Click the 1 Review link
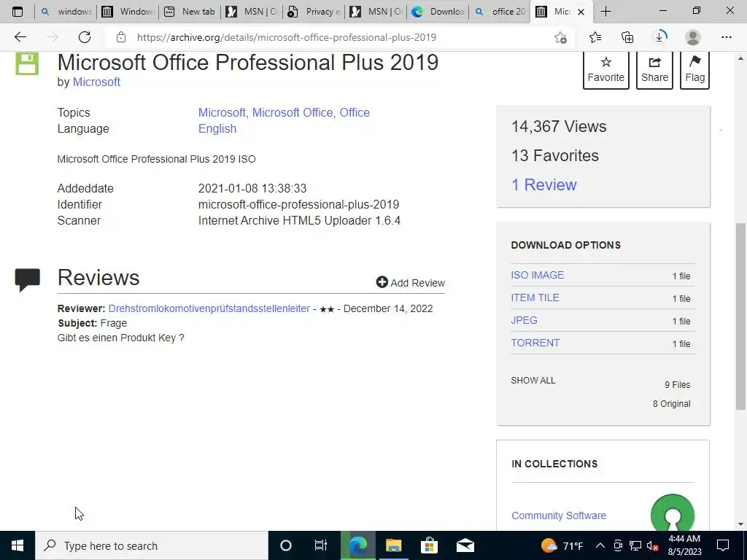747x560 pixels. [543, 184]
